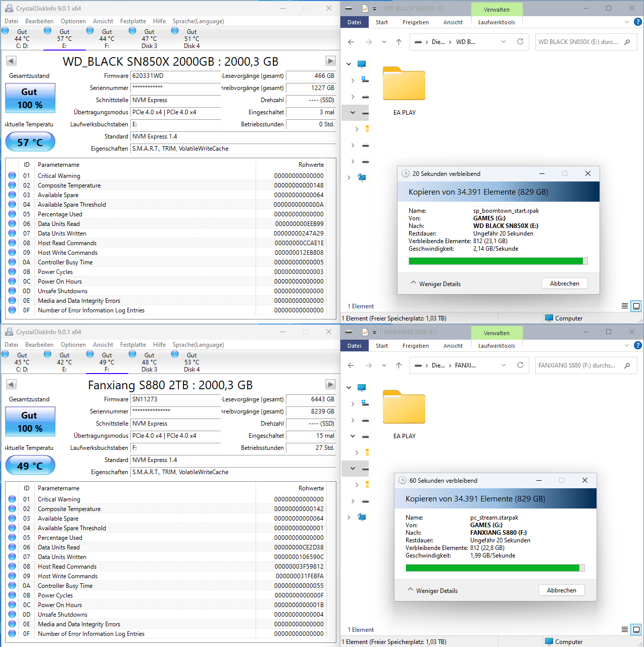Select C: D: 45 °C tab in Fanxiang window
The height and width of the screenshot is (647, 644).
click(22, 362)
